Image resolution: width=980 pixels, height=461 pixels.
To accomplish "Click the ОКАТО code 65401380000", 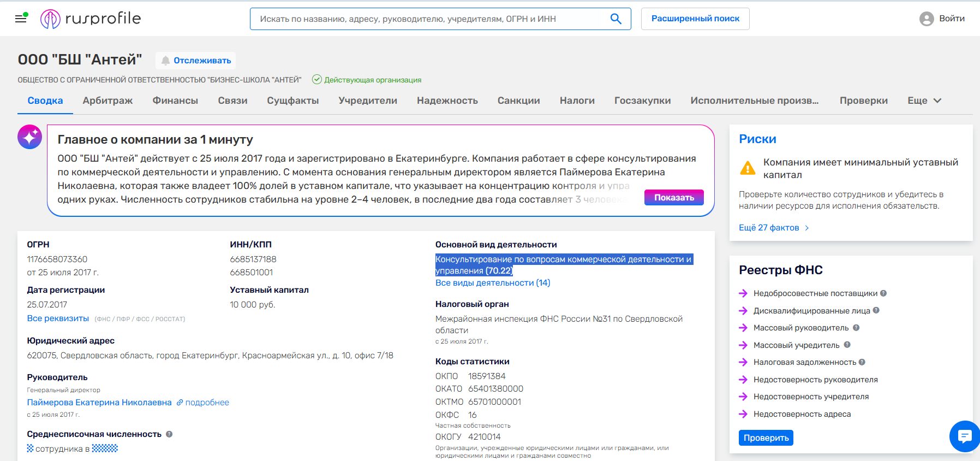I will pyautogui.click(x=495, y=389).
